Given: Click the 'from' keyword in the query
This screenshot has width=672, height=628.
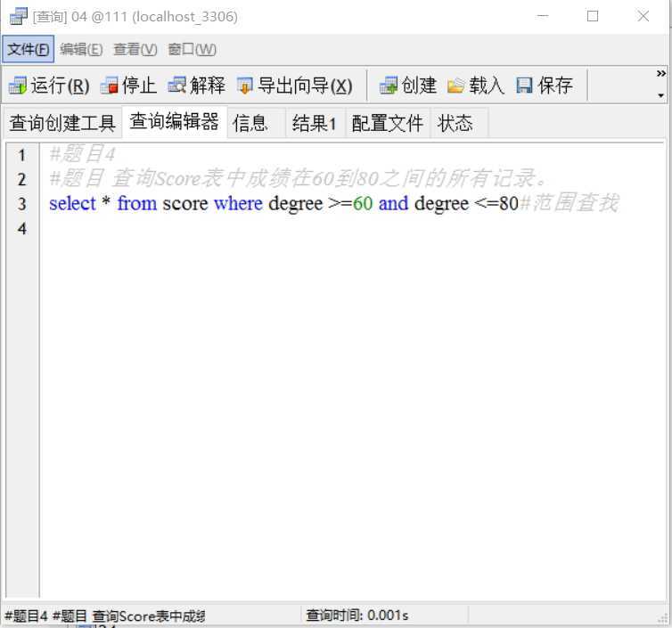Looking at the screenshot, I should coord(137,203).
